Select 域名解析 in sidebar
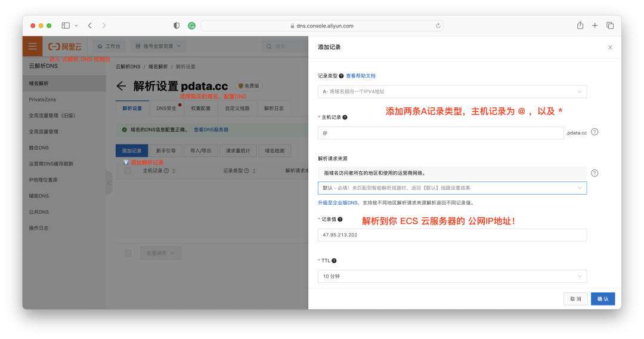Screen dimensions: 644x339 [x=64, y=84]
